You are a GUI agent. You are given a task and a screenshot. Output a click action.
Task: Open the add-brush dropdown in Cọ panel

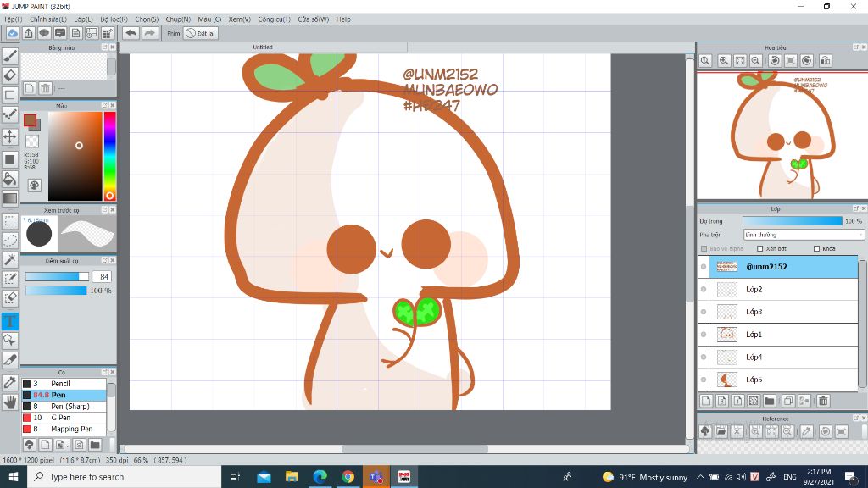62,444
